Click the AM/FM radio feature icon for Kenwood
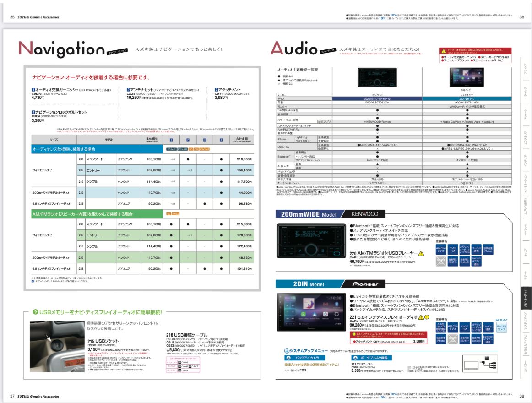The width and height of the screenshot is (532, 403). click(441, 249)
